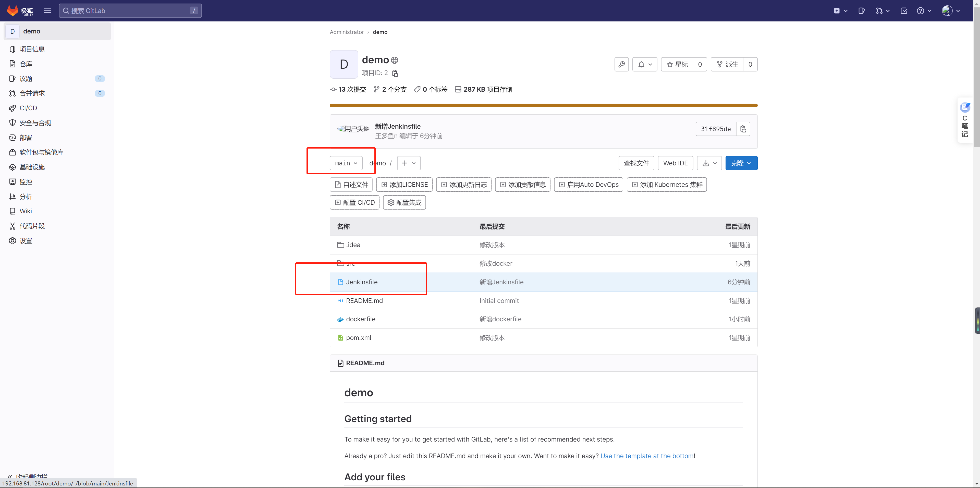
Task: Click 自述文件 button
Action: point(351,185)
